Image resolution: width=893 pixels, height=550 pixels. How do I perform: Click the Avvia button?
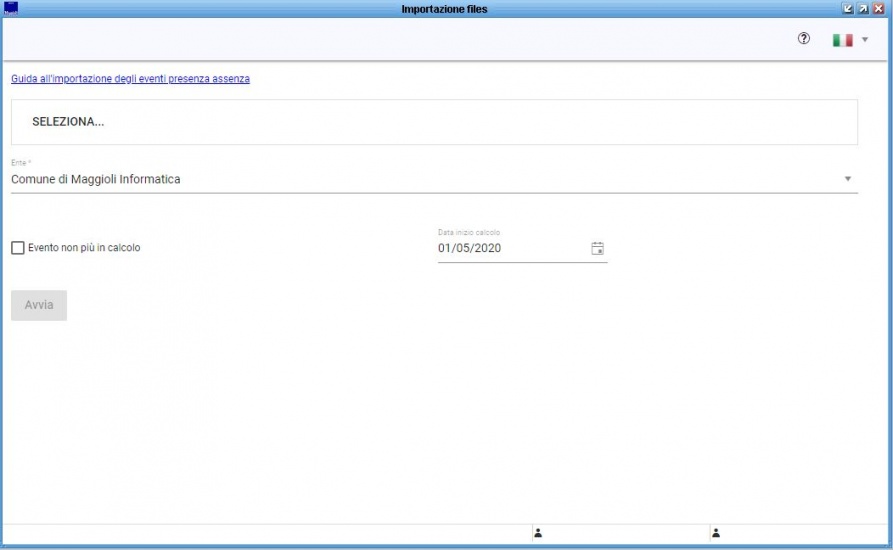tap(39, 305)
